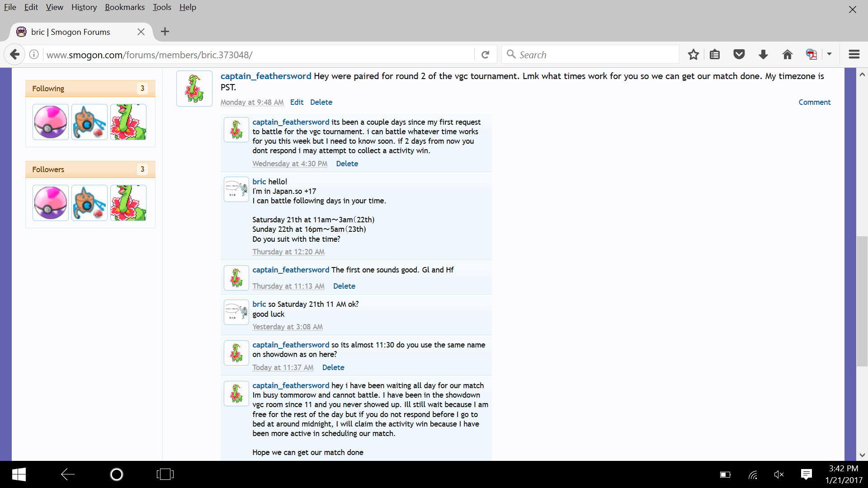Image resolution: width=868 pixels, height=488 pixels.
Task: Open bric's avatar beside the hello comment
Action: pyautogui.click(x=236, y=189)
